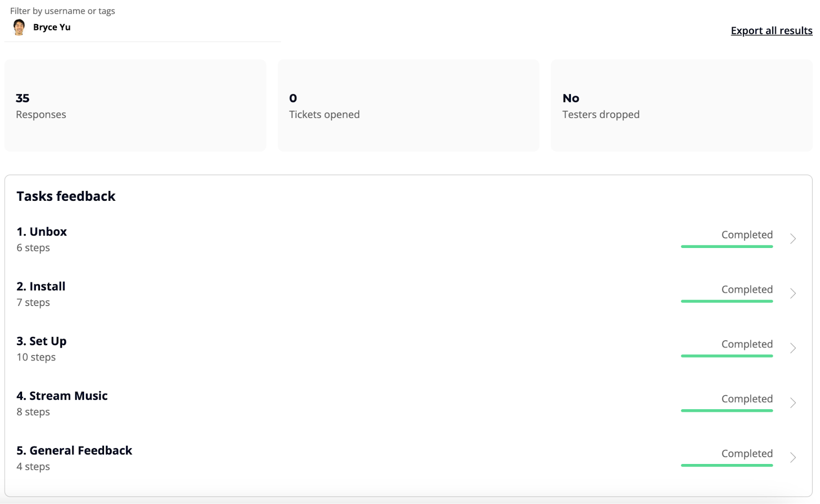Expand the Set Up task chevron
The height and width of the screenshot is (504, 820).
pyautogui.click(x=793, y=348)
